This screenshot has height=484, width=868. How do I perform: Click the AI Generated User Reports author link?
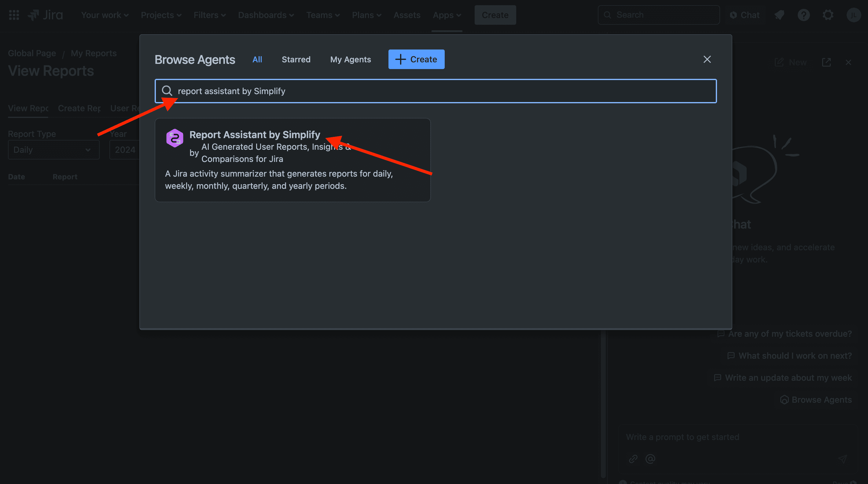click(x=276, y=152)
